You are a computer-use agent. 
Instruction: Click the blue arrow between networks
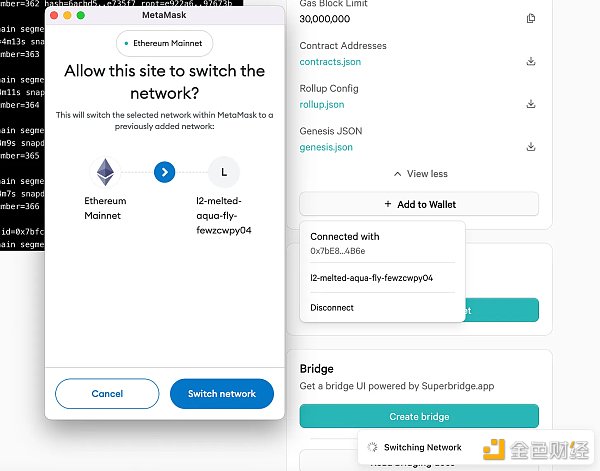[165, 173]
